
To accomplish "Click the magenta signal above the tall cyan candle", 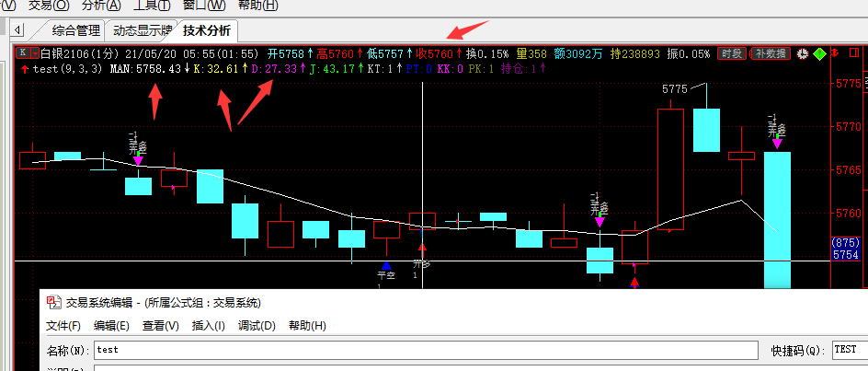I will point(777,143).
